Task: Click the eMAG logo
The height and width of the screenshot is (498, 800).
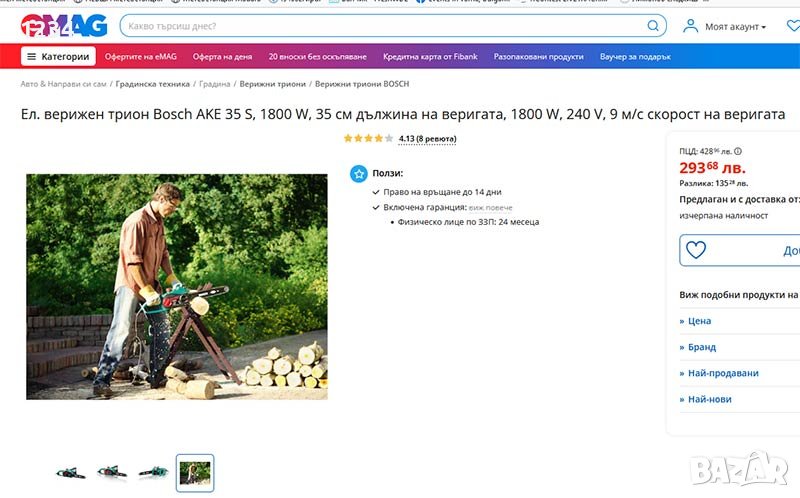Action: (64, 26)
